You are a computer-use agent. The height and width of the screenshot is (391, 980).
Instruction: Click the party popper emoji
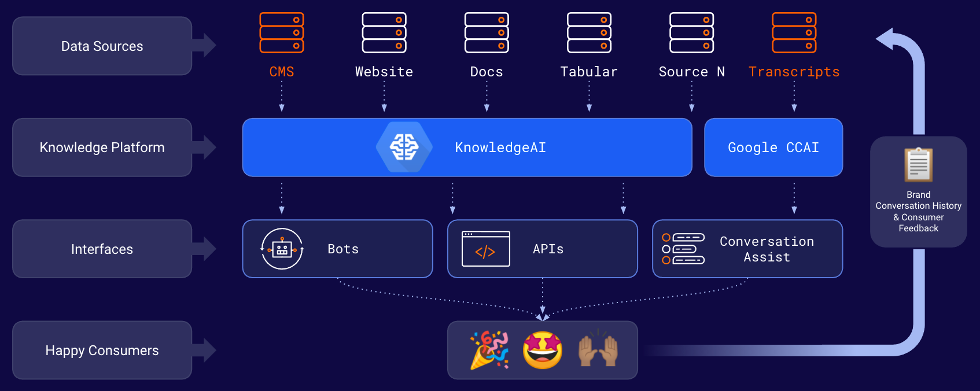point(489,350)
